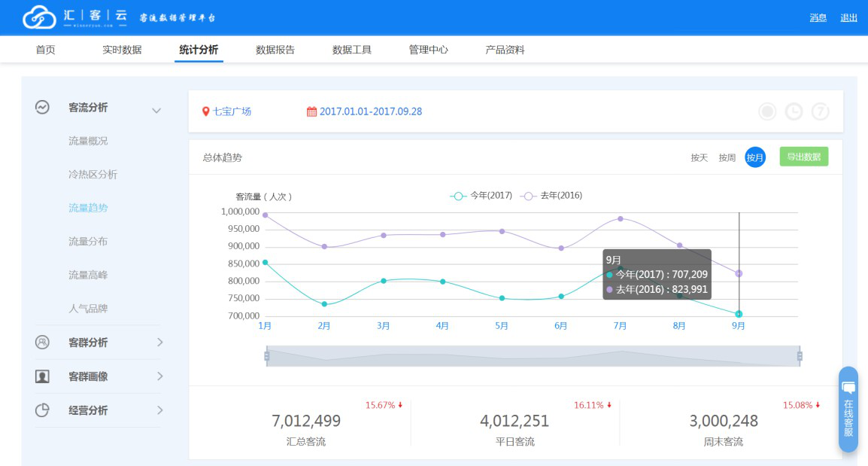Click the clock icon at top right
Image resolution: width=868 pixels, height=466 pixels.
coord(794,111)
